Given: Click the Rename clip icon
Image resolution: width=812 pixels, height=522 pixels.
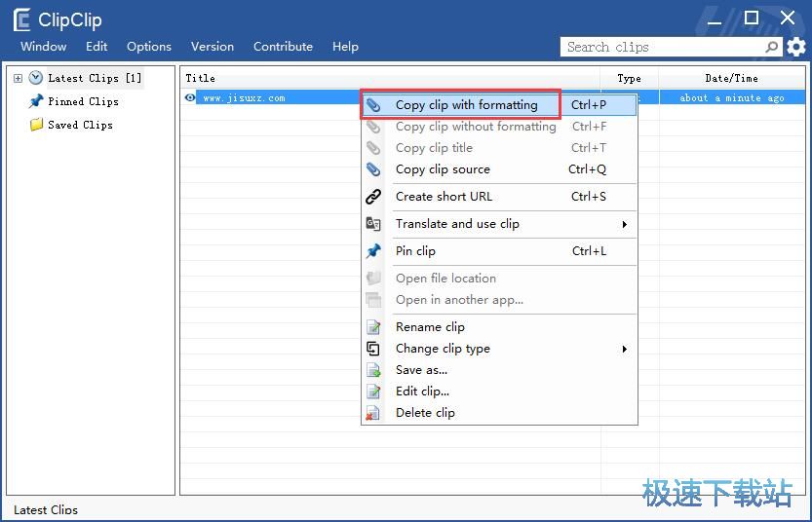Looking at the screenshot, I should (x=373, y=327).
